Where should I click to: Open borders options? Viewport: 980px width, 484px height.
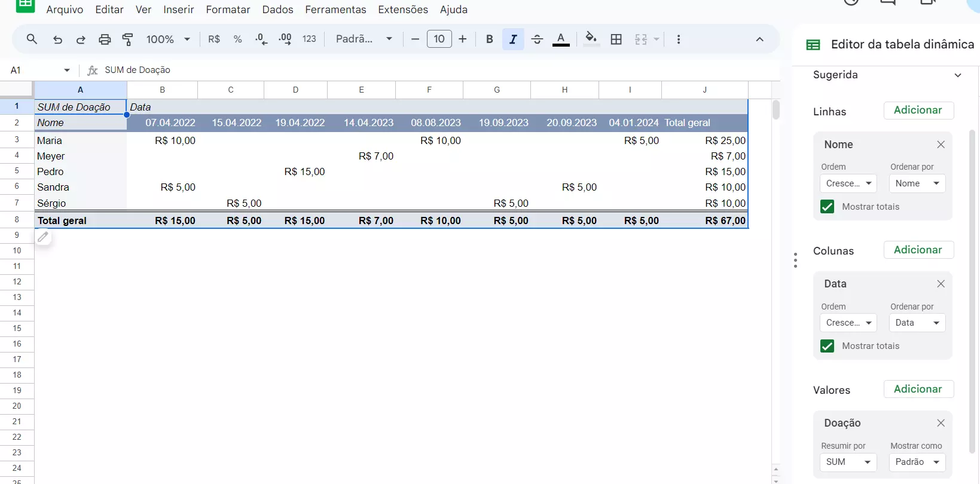[x=616, y=39]
